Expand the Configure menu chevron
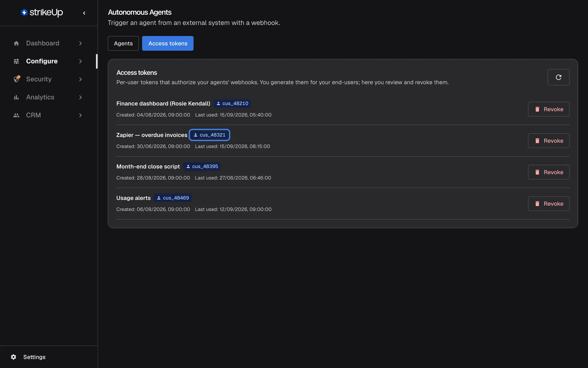588x368 pixels. point(80,61)
